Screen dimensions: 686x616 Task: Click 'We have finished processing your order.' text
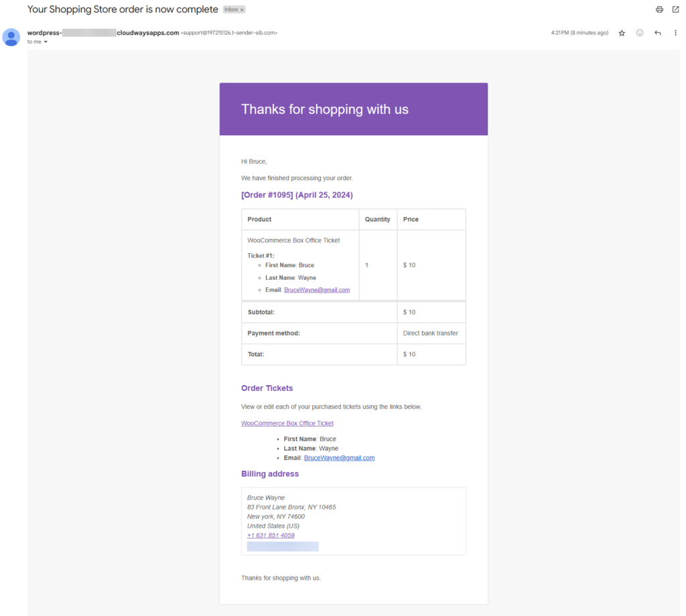pos(297,178)
